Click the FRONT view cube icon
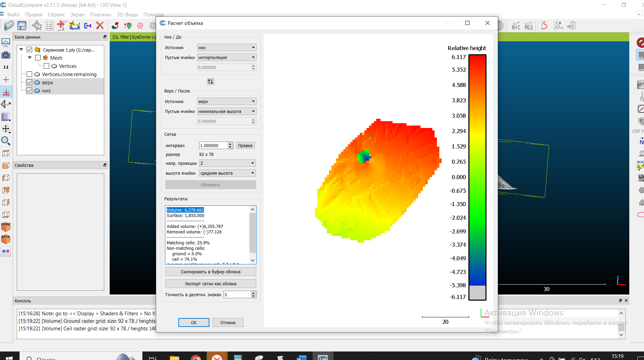The image size is (644, 360). 6,227
